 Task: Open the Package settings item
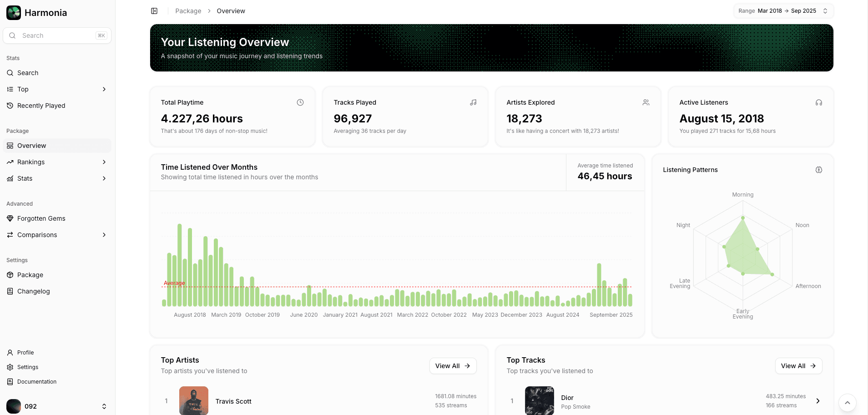[x=57, y=275]
